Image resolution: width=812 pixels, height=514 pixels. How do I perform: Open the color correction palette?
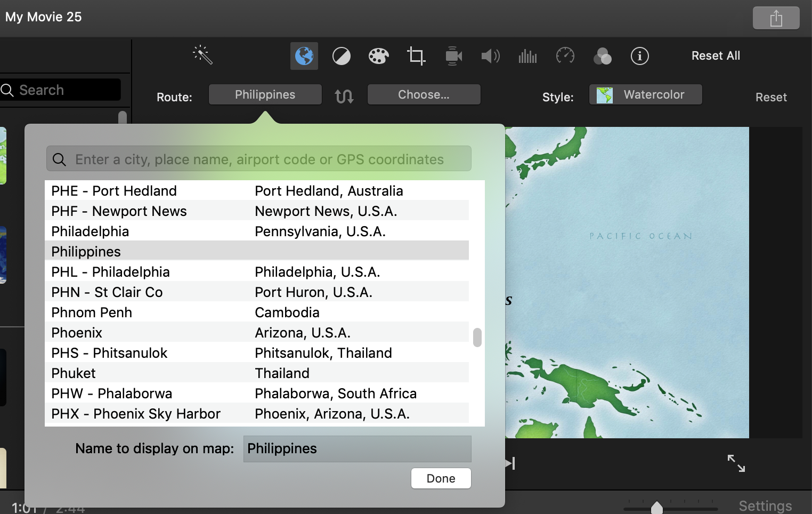coord(378,56)
